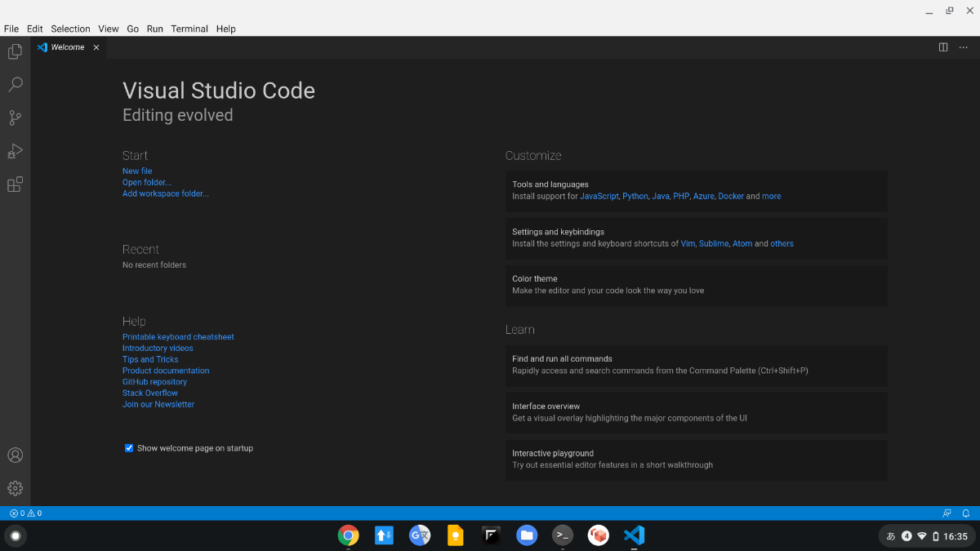Install Atom keybindings link
The image size is (980, 551).
point(742,244)
